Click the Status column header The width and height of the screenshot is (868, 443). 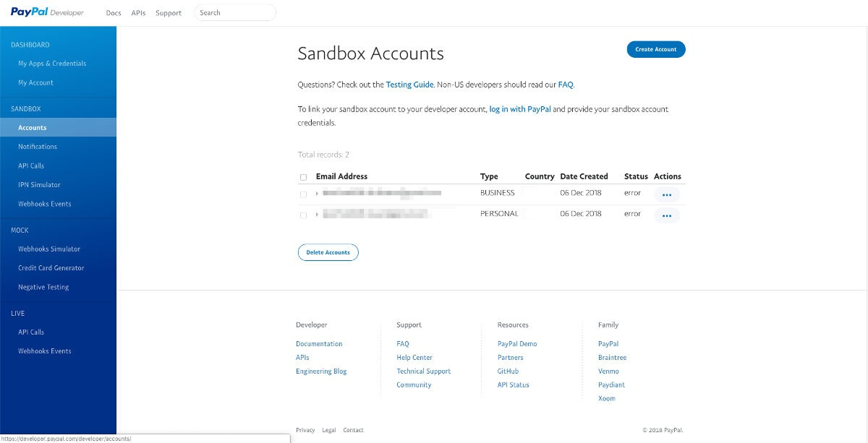636,176
